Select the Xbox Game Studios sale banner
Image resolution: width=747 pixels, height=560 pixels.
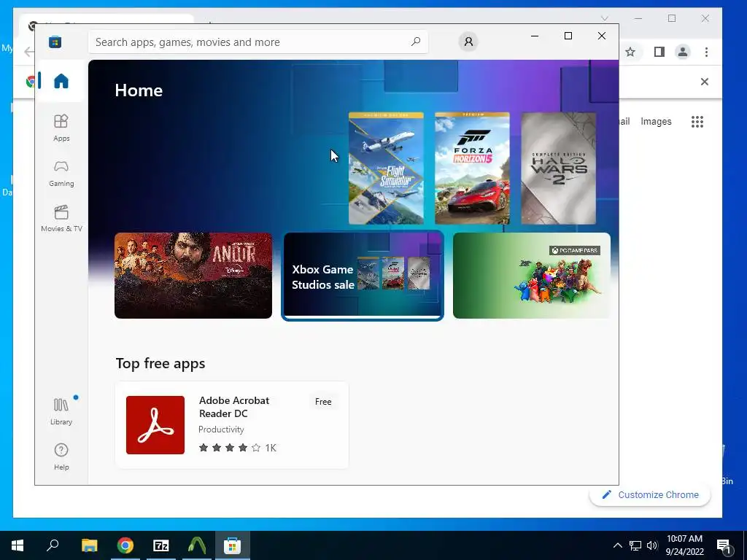tap(363, 275)
